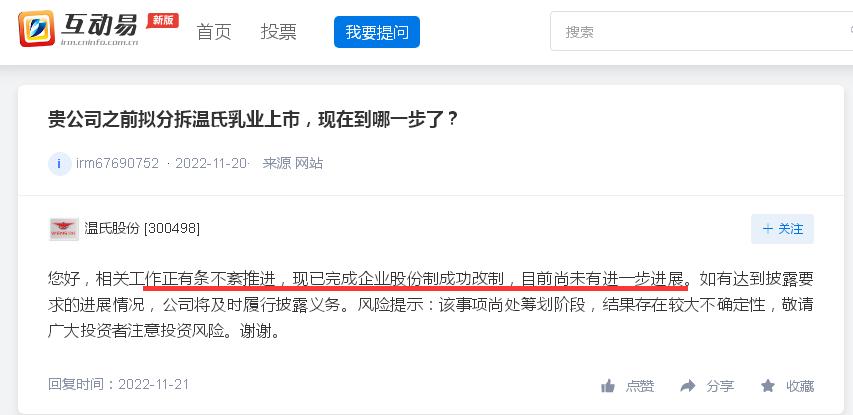
Task: Focus the 搜索 input field
Action: coord(702,32)
